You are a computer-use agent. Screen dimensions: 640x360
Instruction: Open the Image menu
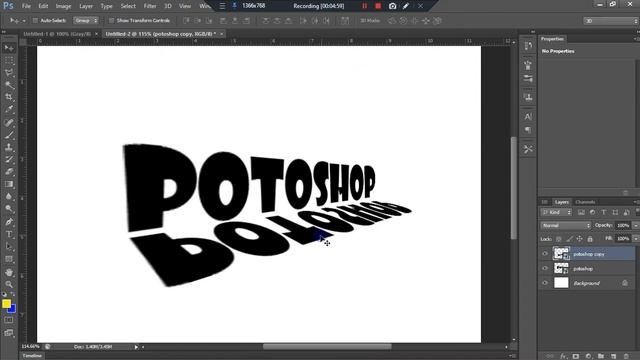coord(63,6)
